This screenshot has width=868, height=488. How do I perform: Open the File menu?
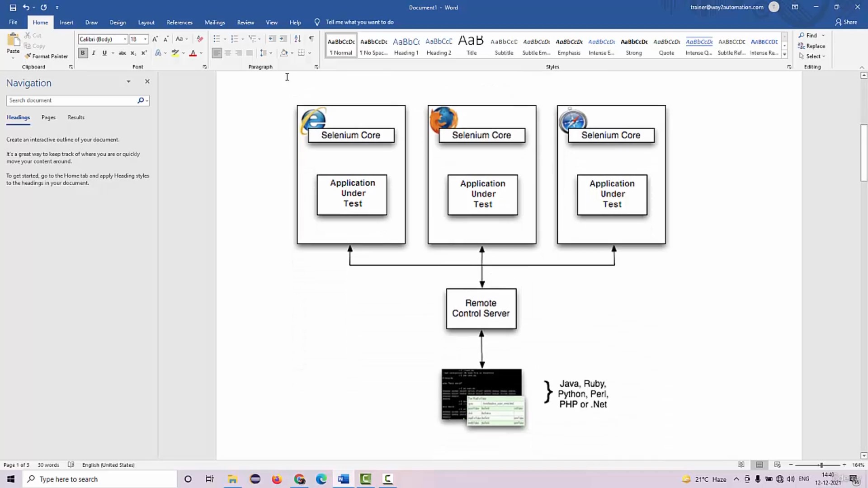pos(13,22)
